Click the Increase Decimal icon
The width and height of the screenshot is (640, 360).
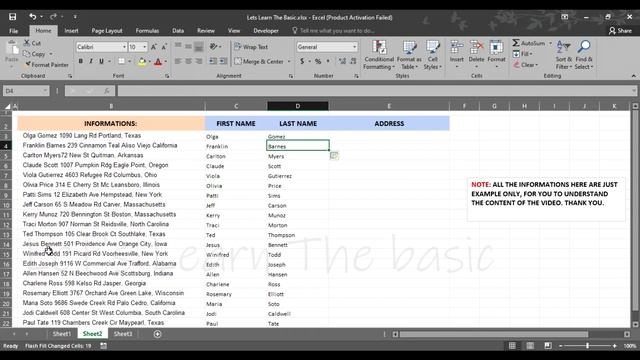[x=342, y=61]
